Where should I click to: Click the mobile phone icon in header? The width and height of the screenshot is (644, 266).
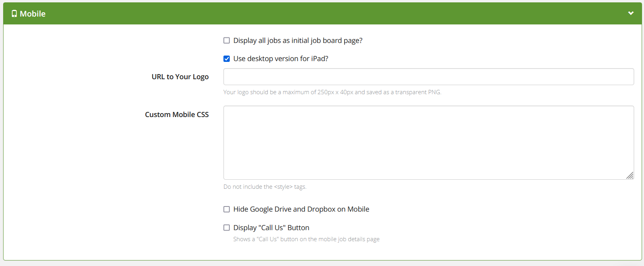tap(14, 14)
